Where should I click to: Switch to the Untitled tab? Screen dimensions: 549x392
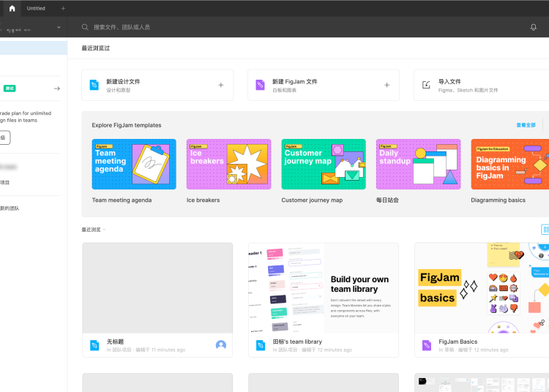(x=36, y=8)
